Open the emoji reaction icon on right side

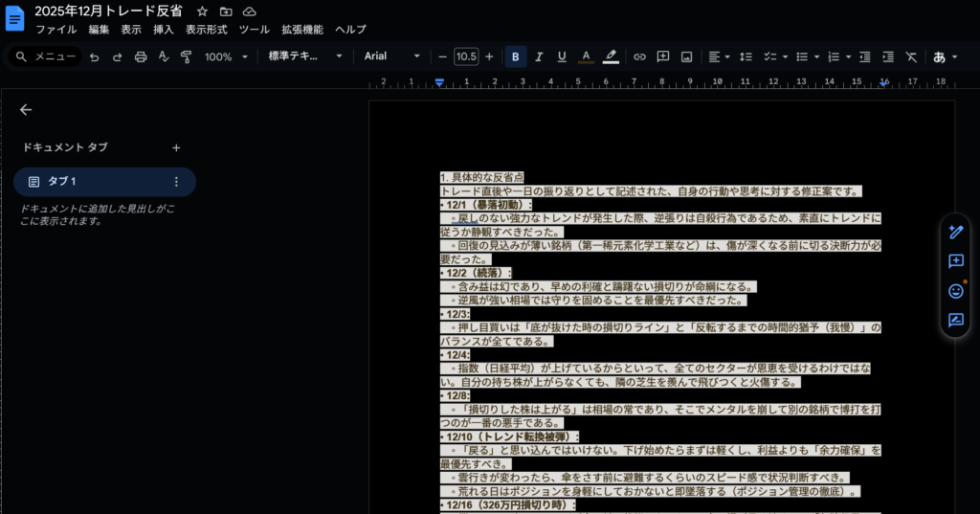coord(955,291)
